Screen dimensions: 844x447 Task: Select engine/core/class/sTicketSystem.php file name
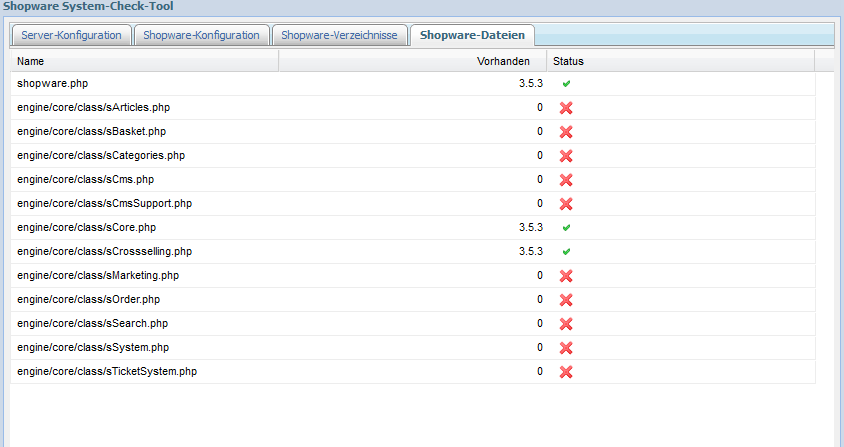[x=107, y=371]
